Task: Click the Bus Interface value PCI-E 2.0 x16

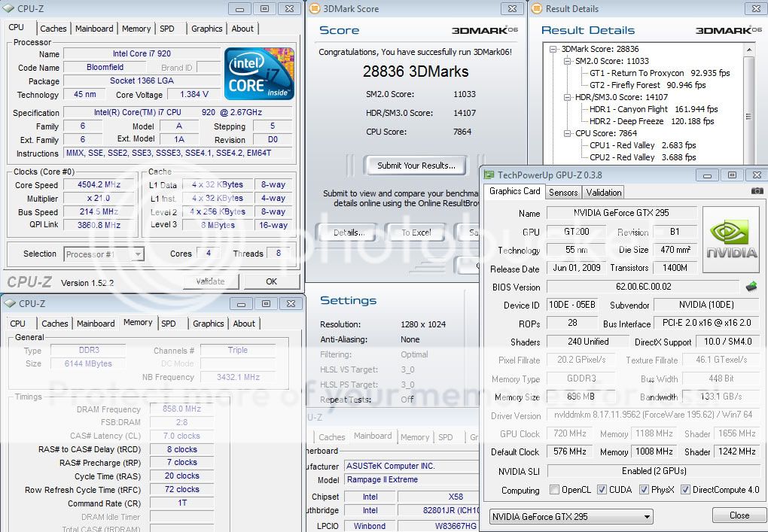Action: pos(706,323)
